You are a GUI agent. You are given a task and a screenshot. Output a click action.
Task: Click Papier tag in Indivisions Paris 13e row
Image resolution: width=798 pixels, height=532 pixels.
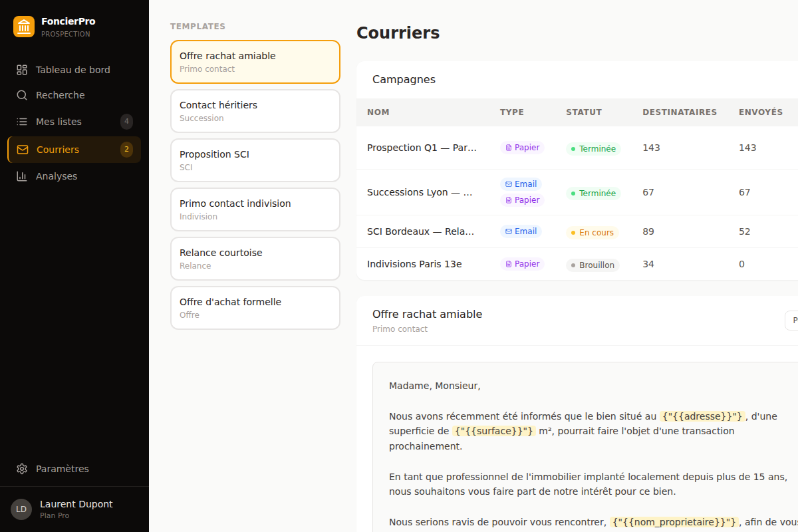pos(522,264)
